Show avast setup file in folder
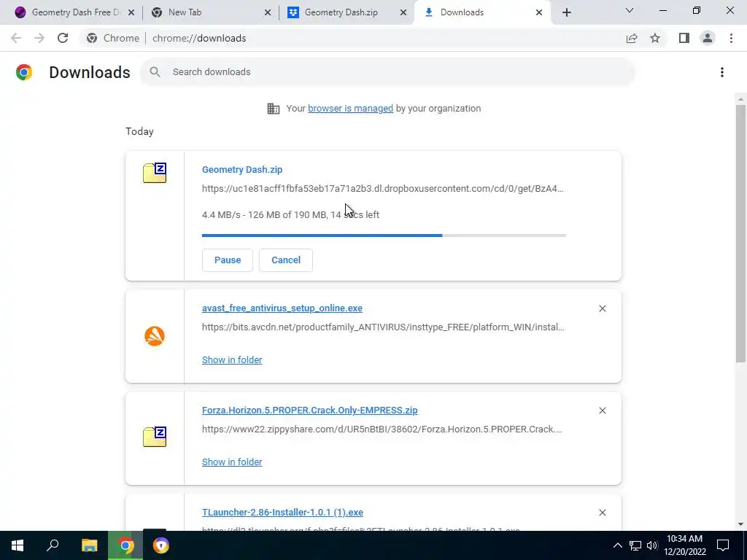 coord(232,360)
